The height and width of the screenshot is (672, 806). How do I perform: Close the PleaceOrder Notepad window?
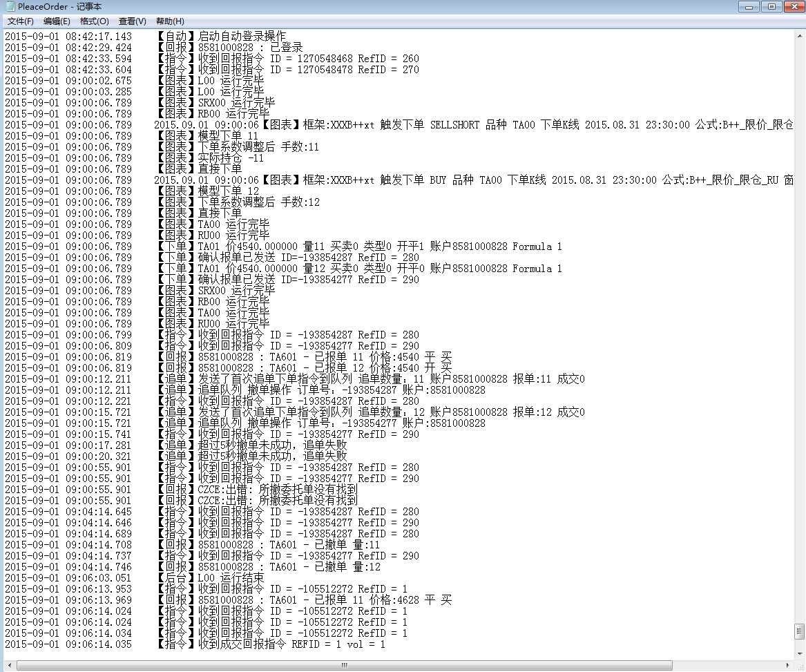(791, 7)
